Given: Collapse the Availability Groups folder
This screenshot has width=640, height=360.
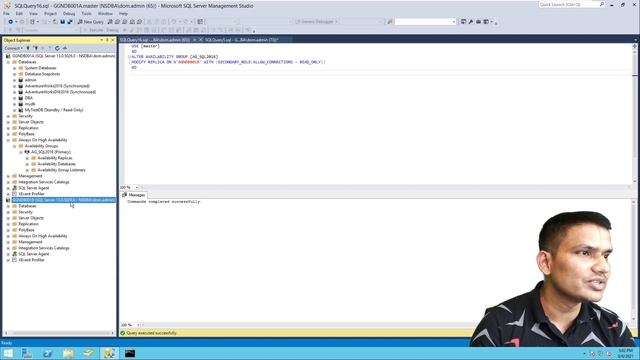Looking at the screenshot, I should pyautogui.click(x=15, y=146).
